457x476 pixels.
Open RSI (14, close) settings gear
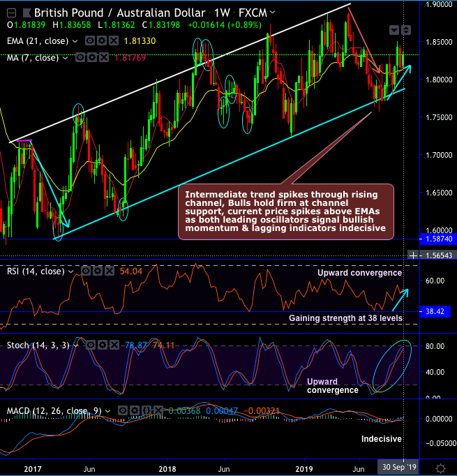click(x=98, y=271)
